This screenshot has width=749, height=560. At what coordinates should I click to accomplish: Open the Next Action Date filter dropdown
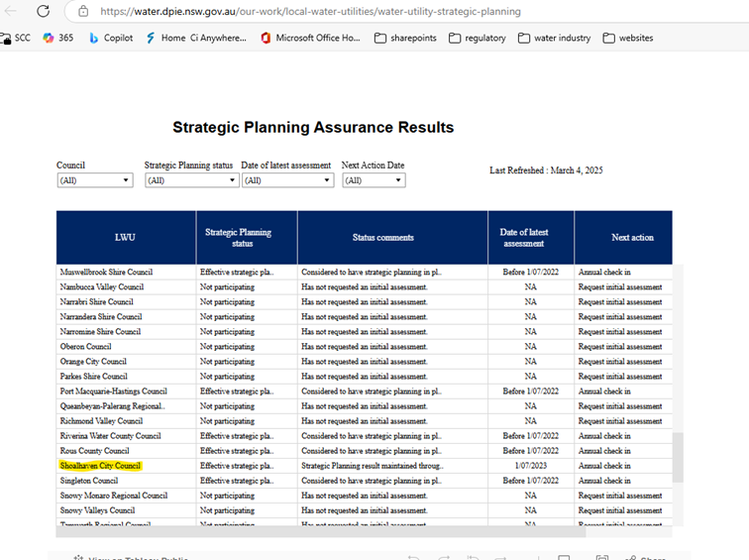(374, 180)
